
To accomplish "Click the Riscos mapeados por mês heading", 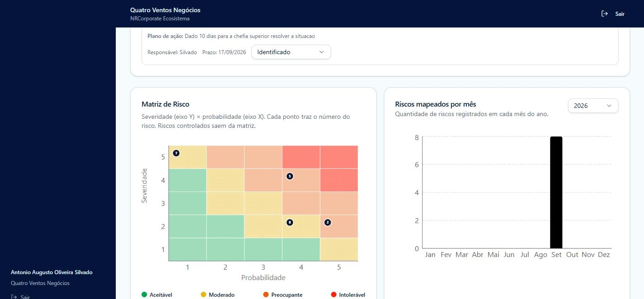I will 436,104.
